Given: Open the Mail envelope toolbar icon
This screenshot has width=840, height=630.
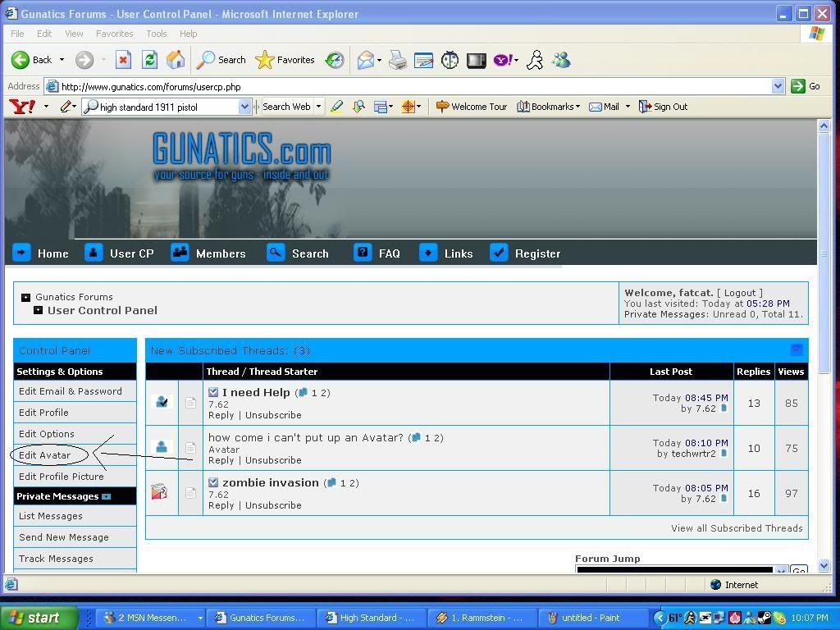Looking at the screenshot, I should (366, 60).
